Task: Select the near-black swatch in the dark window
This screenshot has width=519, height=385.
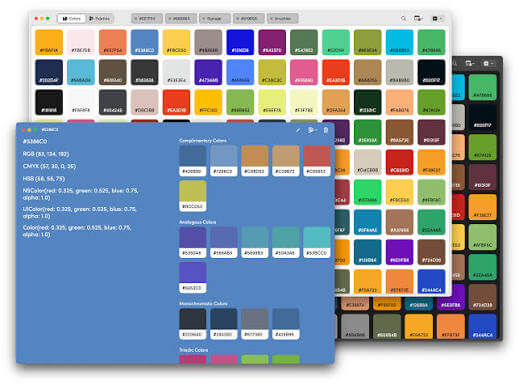Action: click(x=482, y=117)
